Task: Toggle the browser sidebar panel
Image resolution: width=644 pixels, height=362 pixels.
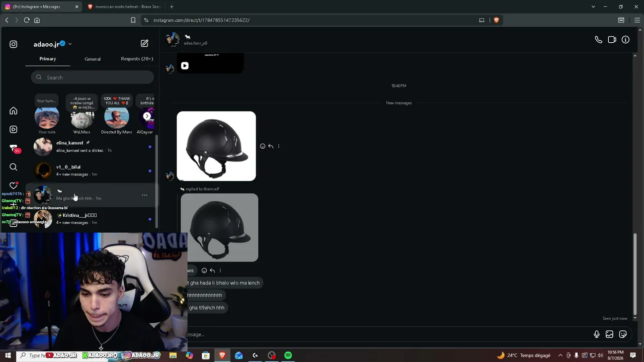Action: click(x=621, y=20)
